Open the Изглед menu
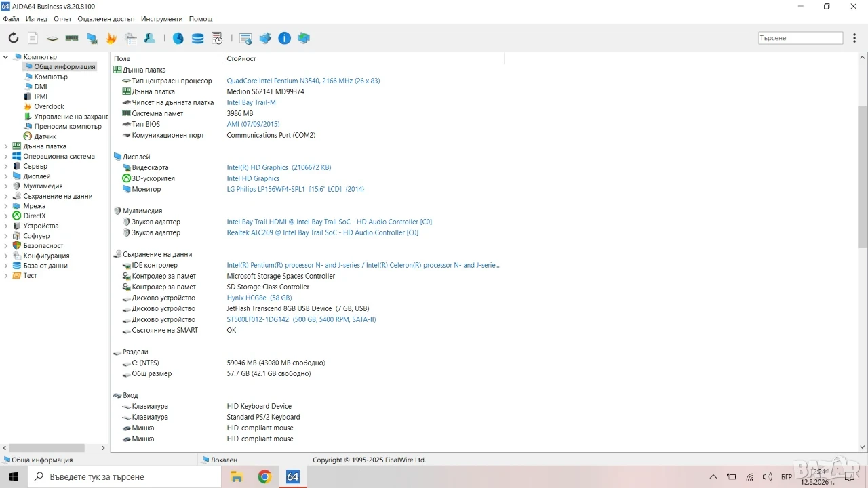 tap(37, 19)
